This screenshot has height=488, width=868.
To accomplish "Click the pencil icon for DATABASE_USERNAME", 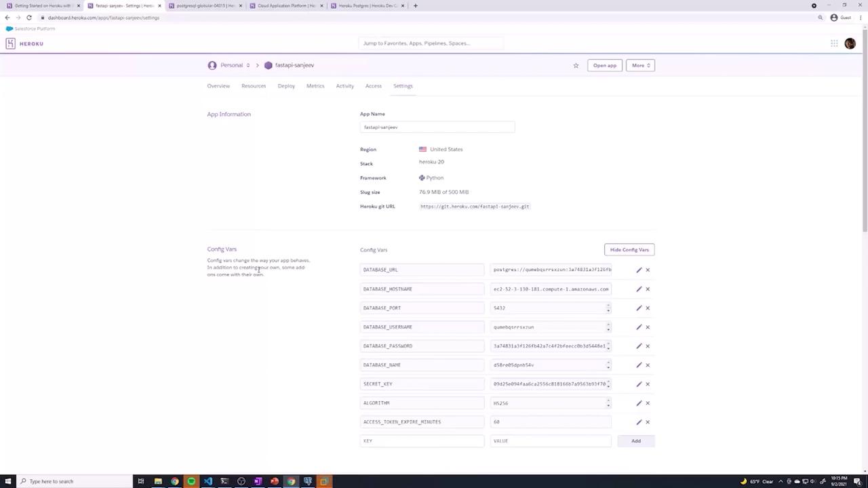I will pos(639,327).
